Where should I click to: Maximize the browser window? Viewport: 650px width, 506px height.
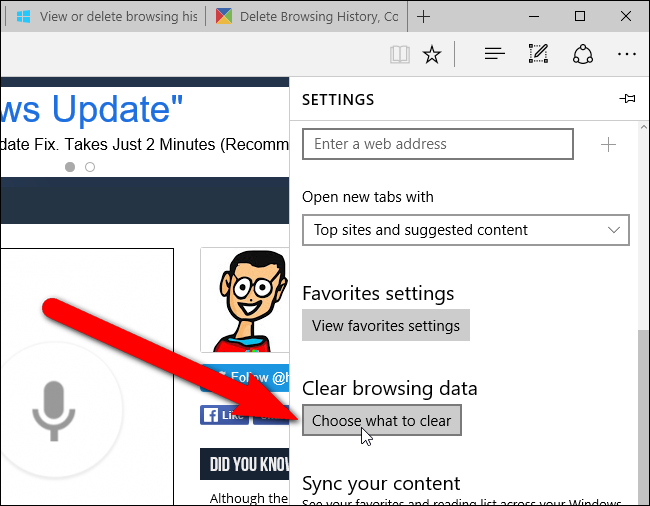580,17
